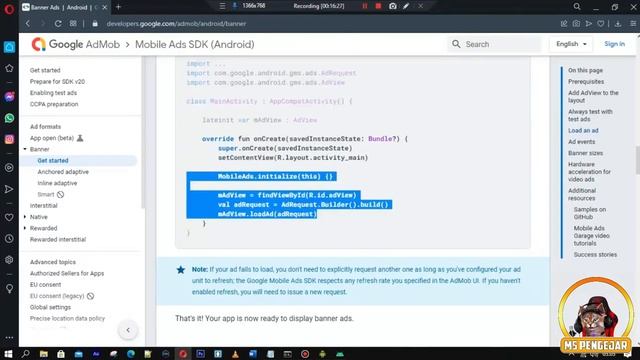Jump to Samples on GitHub
Viewport: 640px width, 360px height.
point(589,213)
